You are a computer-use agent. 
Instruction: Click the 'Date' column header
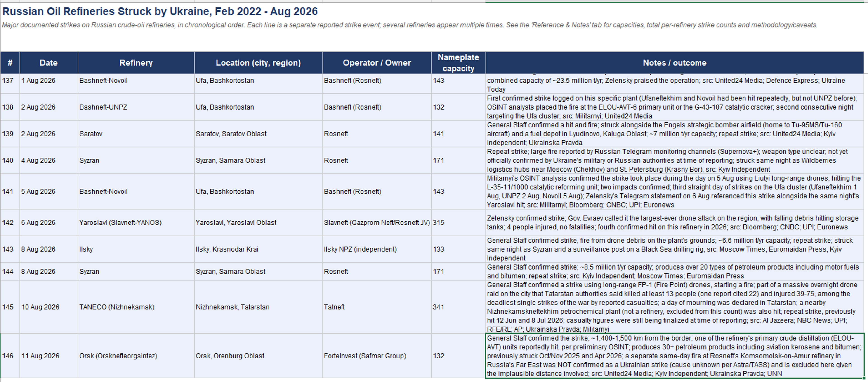pos(49,63)
